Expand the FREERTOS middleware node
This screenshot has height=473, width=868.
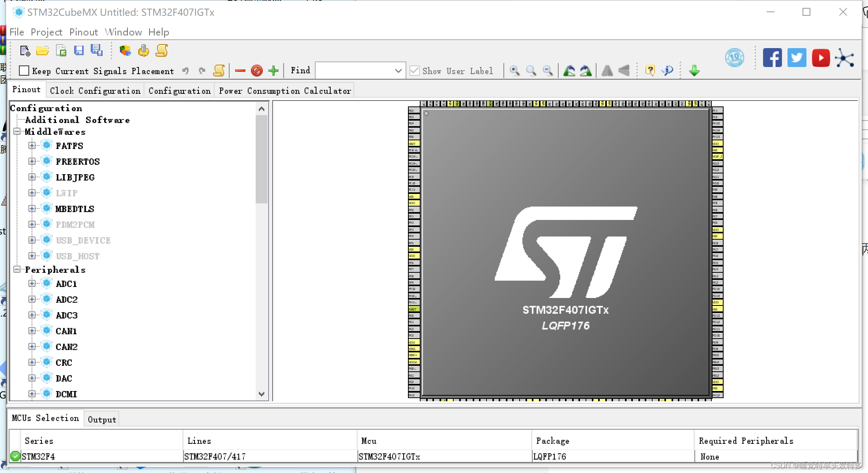pyautogui.click(x=32, y=161)
